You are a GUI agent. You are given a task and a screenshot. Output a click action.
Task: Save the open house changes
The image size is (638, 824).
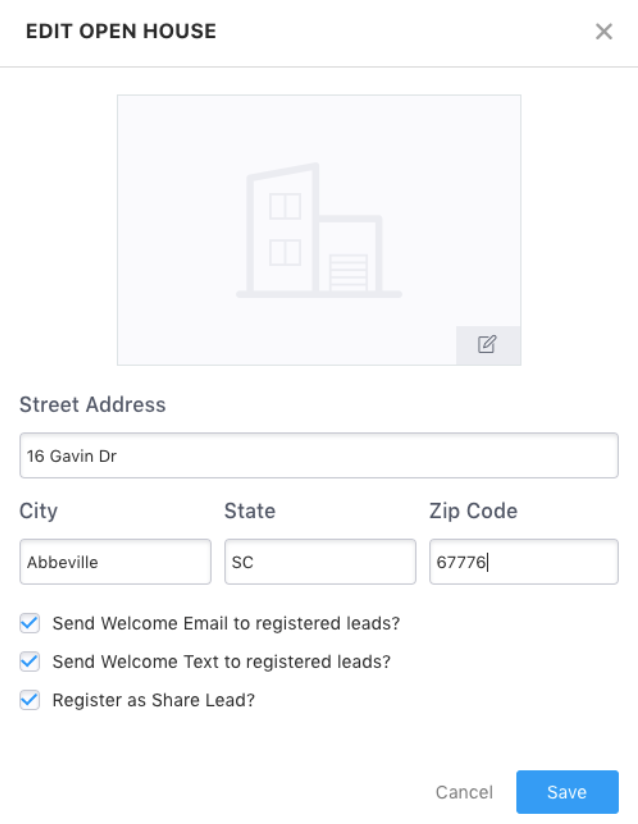[567, 792]
